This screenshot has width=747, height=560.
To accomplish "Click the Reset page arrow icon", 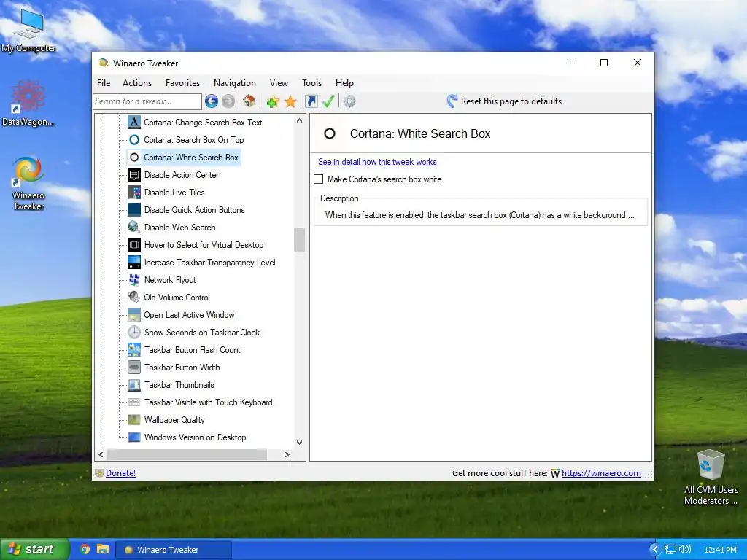I will tap(452, 101).
